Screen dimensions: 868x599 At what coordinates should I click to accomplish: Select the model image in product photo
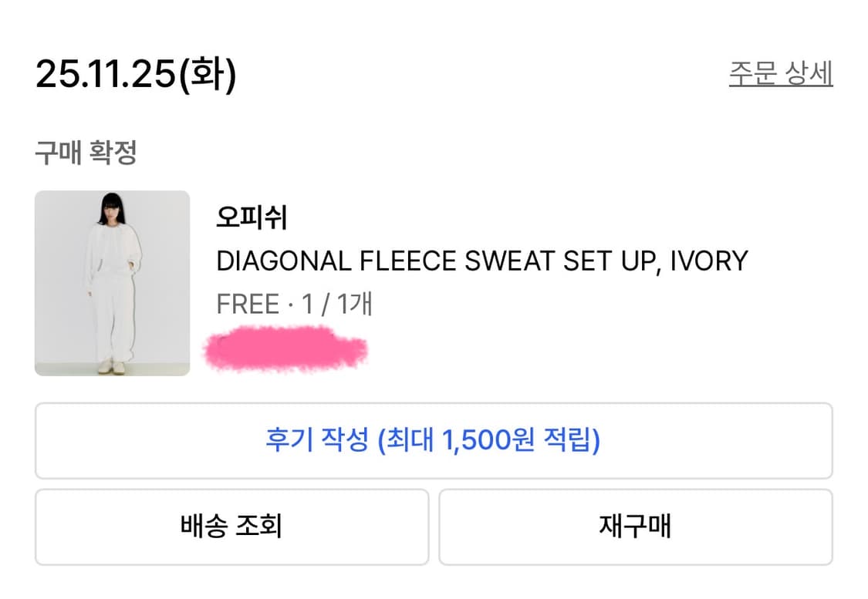[x=112, y=283]
